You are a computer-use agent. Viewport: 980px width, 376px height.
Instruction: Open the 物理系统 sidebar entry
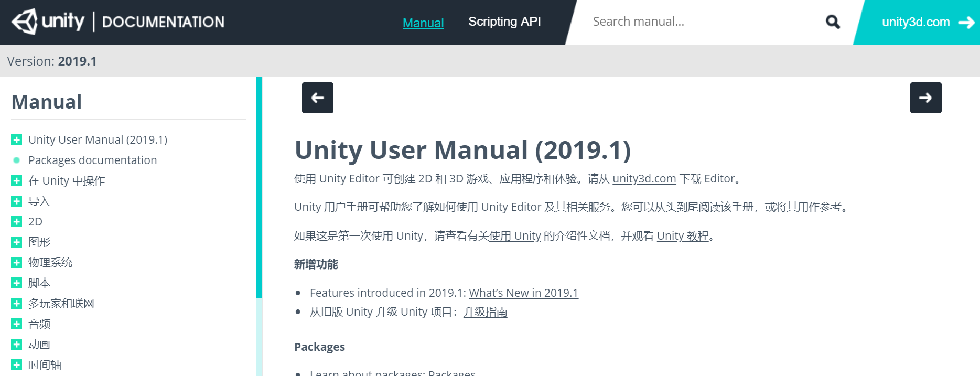tap(50, 263)
